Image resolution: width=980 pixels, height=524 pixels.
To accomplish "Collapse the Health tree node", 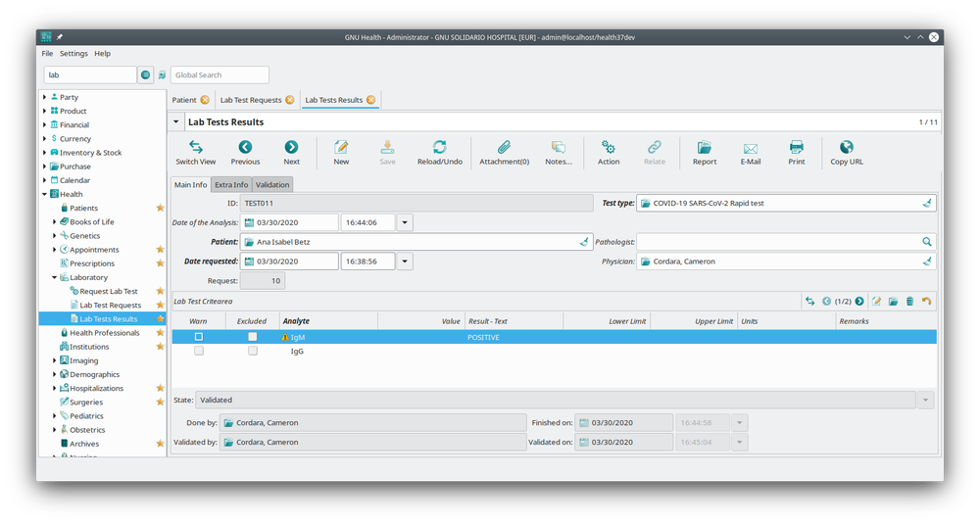I will (x=44, y=194).
